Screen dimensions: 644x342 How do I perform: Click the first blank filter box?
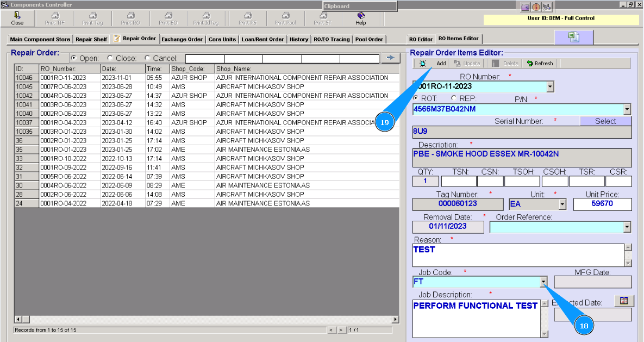point(205,59)
